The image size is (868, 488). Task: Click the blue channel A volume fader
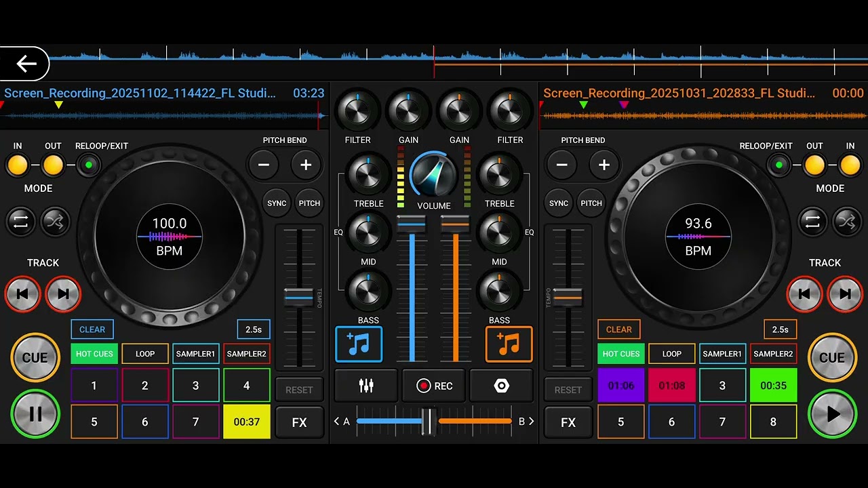[x=412, y=223]
